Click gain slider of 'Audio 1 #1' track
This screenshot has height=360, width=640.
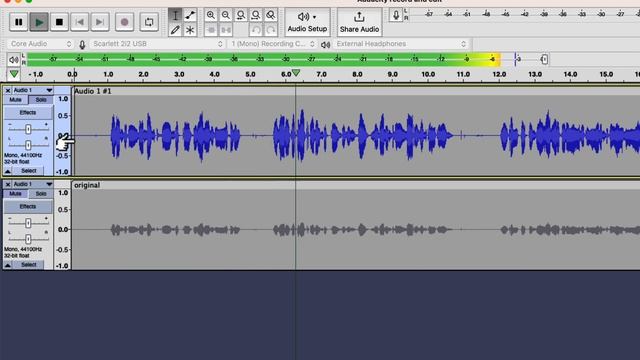click(x=28, y=129)
